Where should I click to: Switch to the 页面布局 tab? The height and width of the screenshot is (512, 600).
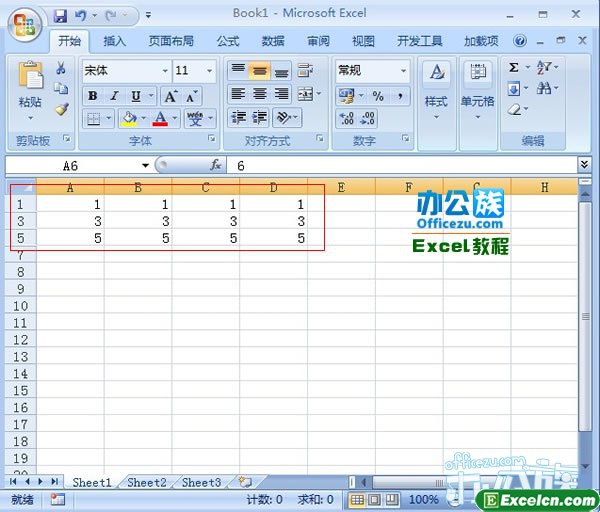pos(171,41)
